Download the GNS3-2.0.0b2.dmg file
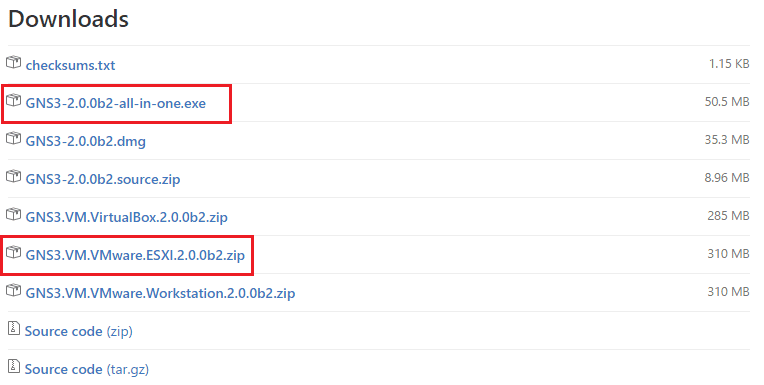Image resolution: width=764 pixels, height=385 pixels. pos(85,141)
